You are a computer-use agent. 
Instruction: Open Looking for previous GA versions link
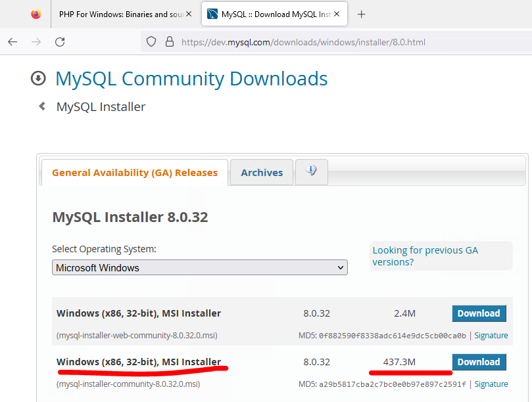click(x=425, y=256)
